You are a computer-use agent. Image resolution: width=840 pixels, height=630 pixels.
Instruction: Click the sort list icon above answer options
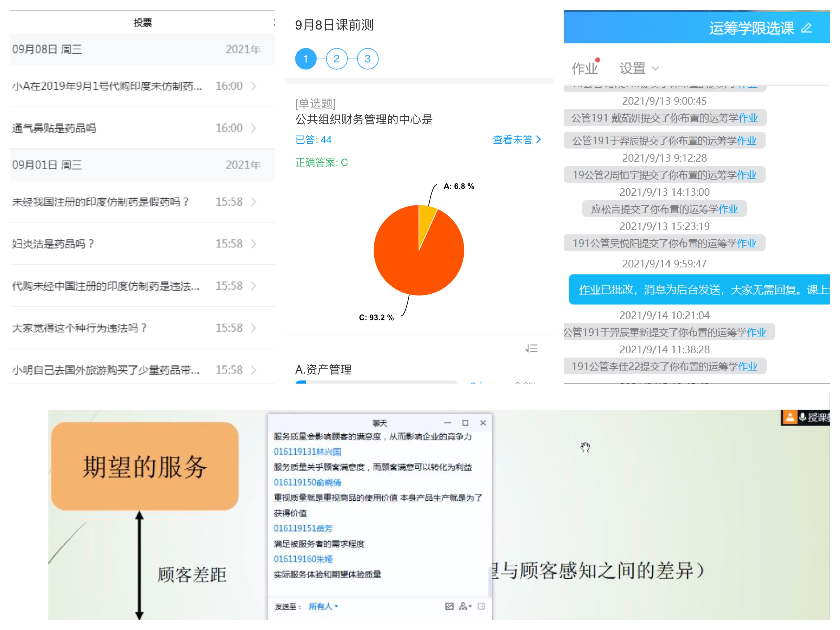click(x=532, y=348)
